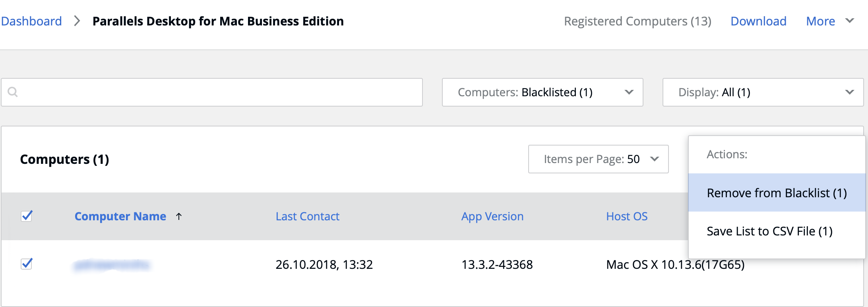Screen dimensions: 868x307
Task: Untick the blacklisted computer row checkbox
Action: click(27, 264)
